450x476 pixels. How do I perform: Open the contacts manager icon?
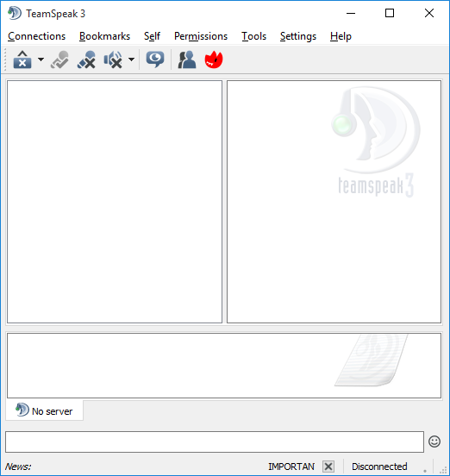(x=187, y=60)
